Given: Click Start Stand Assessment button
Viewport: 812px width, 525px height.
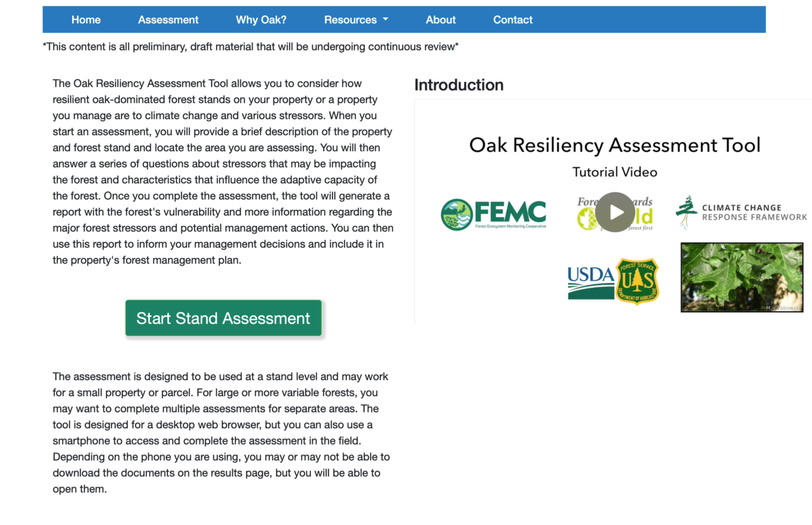Looking at the screenshot, I should (223, 318).
